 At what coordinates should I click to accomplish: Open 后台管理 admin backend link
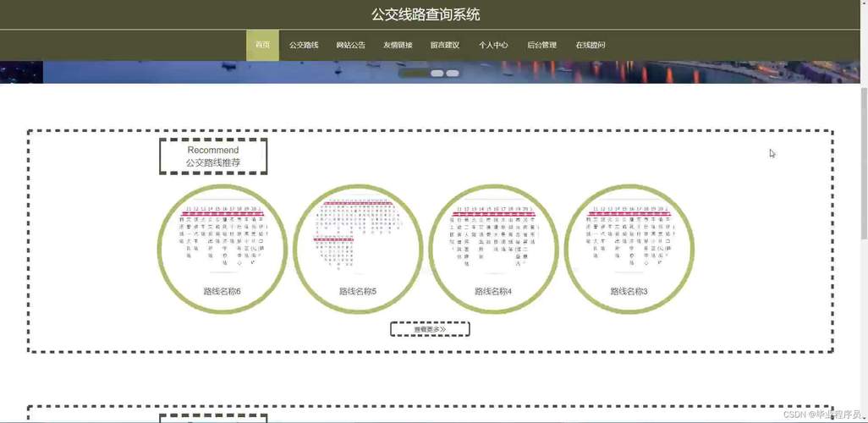point(541,45)
